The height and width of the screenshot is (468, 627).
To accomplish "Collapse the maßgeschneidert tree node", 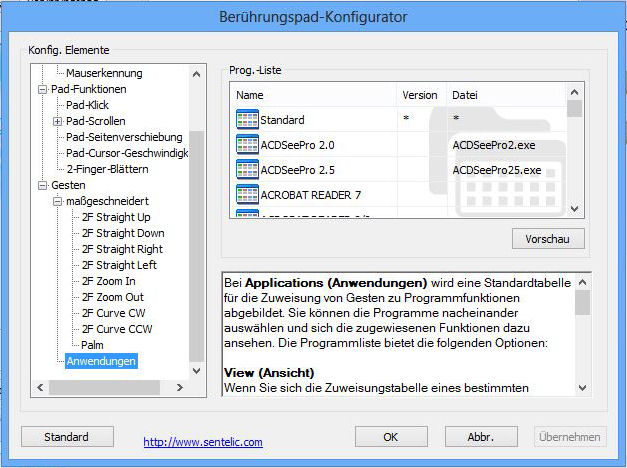I will [57, 201].
